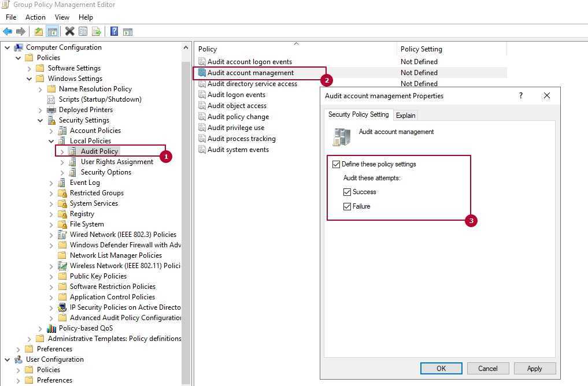Collapse the Windows Settings node
588x386 pixels.
[x=29, y=79]
